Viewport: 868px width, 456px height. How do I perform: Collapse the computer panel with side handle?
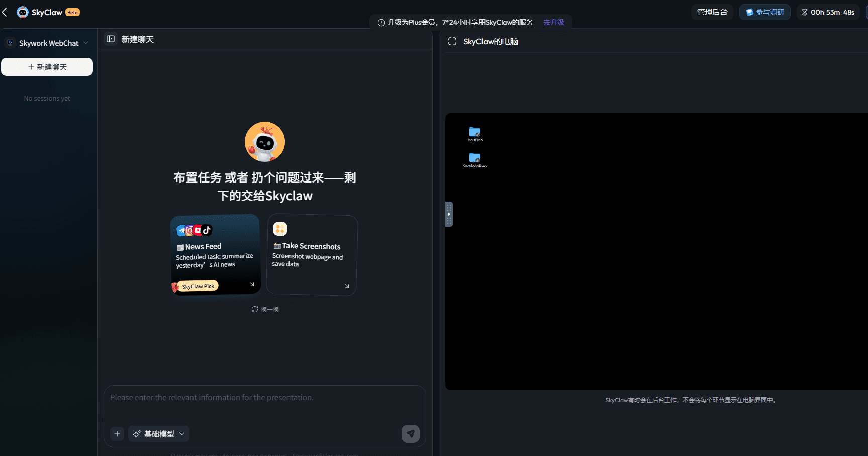pyautogui.click(x=449, y=214)
